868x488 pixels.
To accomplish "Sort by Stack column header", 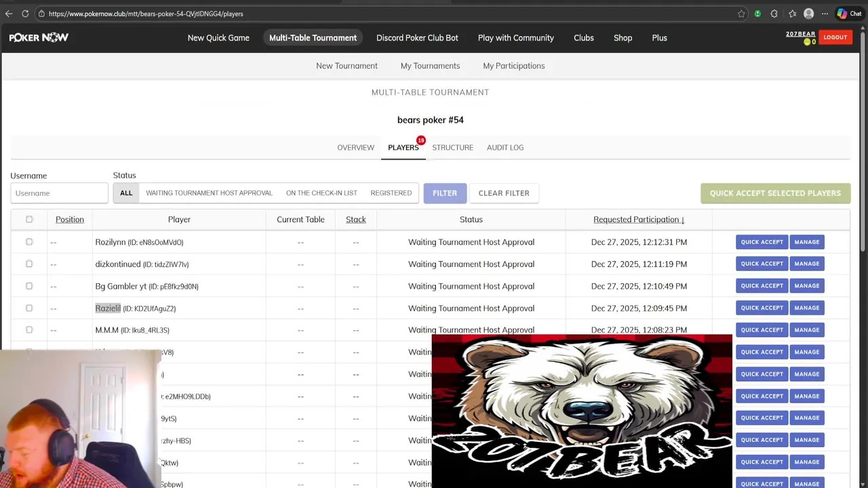I will [356, 220].
